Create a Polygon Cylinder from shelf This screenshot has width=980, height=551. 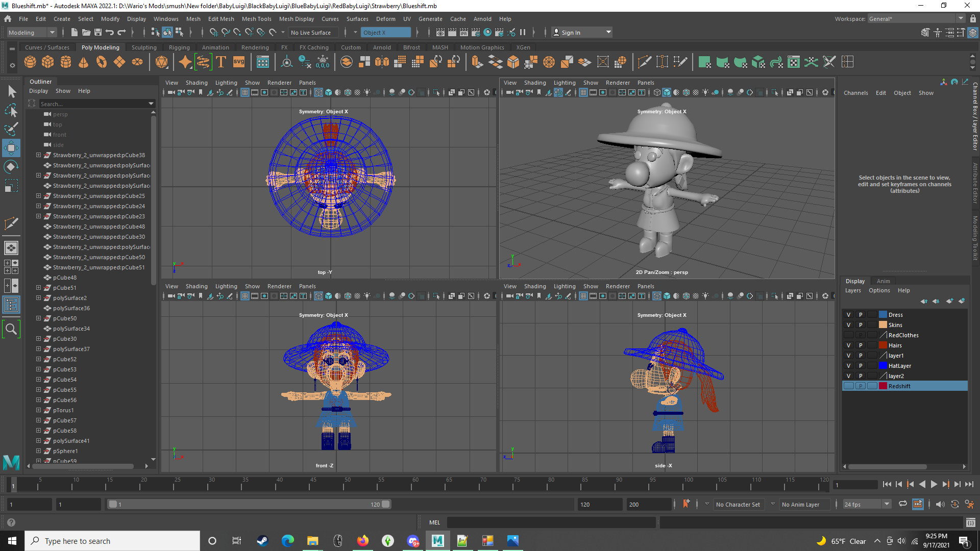pyautogui.click(x=66, y=62)
